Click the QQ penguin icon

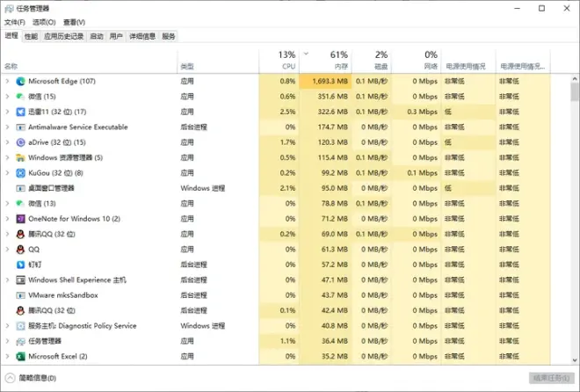point(20,250)
